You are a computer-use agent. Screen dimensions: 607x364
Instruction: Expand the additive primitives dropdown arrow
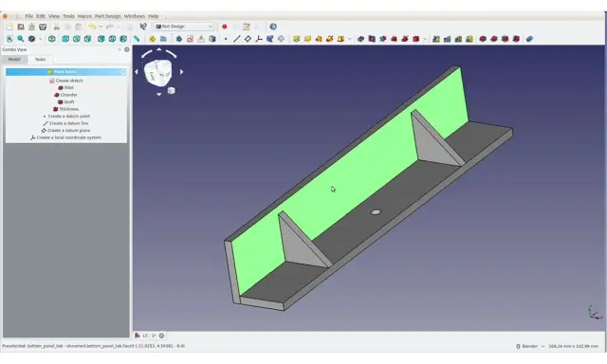coord(349,39)
